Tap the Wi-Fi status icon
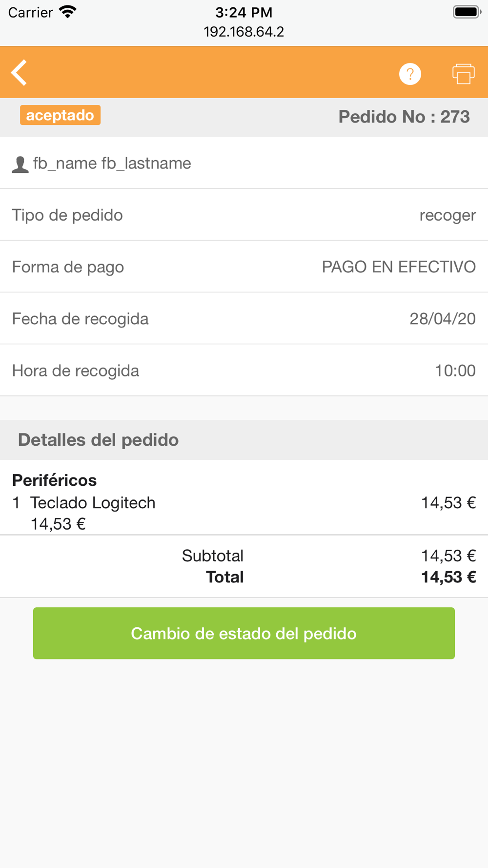This screenshot has width=488, height=868. tap(67, 12)
